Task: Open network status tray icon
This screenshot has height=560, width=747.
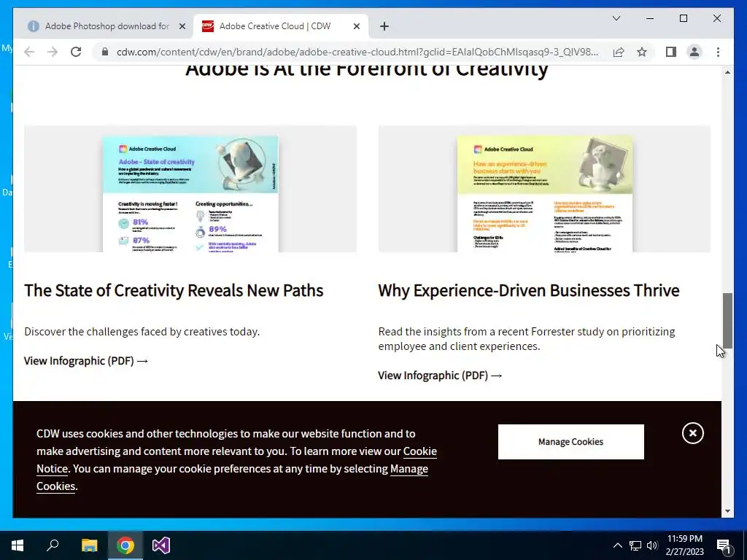Action: click(635, 545)
